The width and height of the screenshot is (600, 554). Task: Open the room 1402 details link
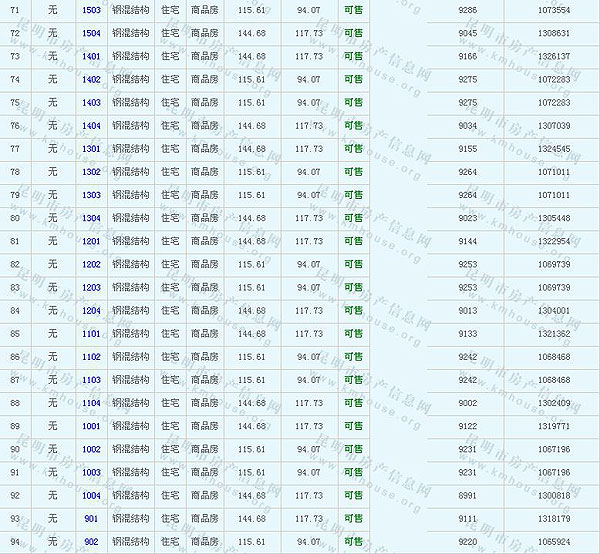(91, 79)
